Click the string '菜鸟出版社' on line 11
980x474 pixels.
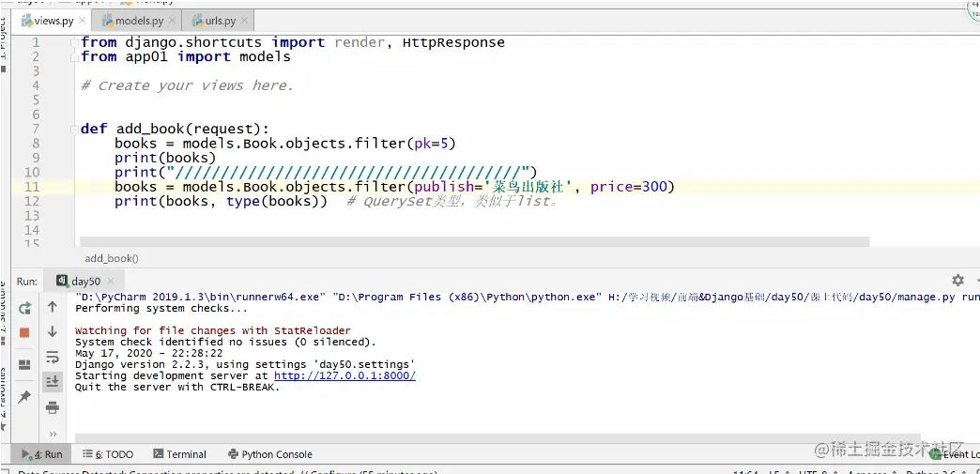click(x=530, y=187)
